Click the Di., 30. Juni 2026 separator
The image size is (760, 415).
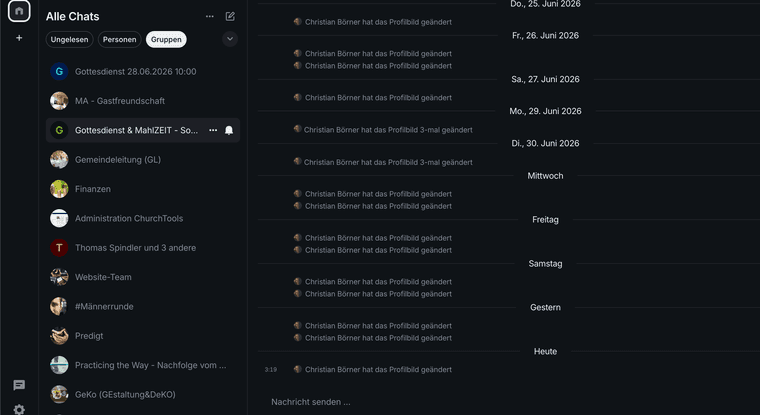click(x=545, y=144)
